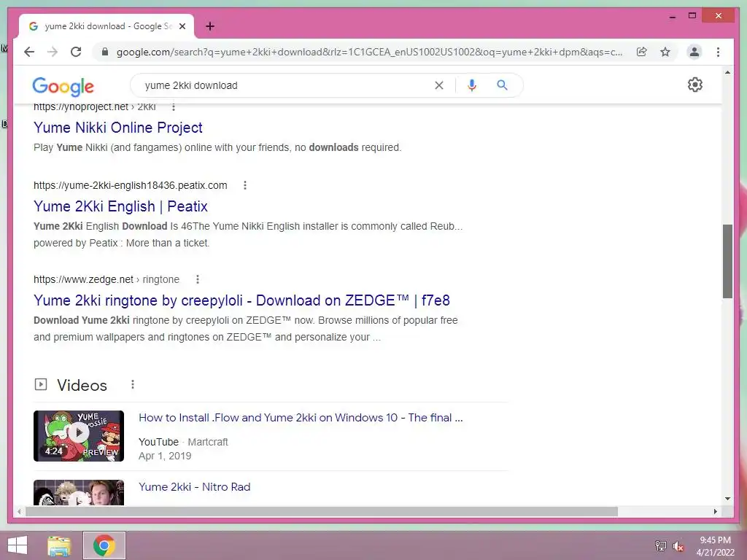View site information via lock icon

(105, 52)
